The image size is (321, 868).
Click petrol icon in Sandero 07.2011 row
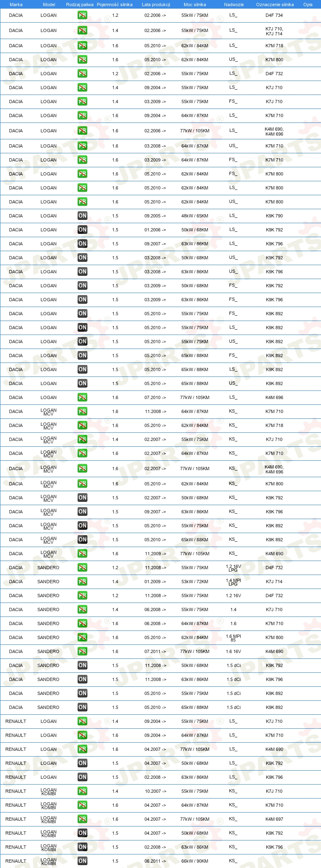click(x=83, y=651)
